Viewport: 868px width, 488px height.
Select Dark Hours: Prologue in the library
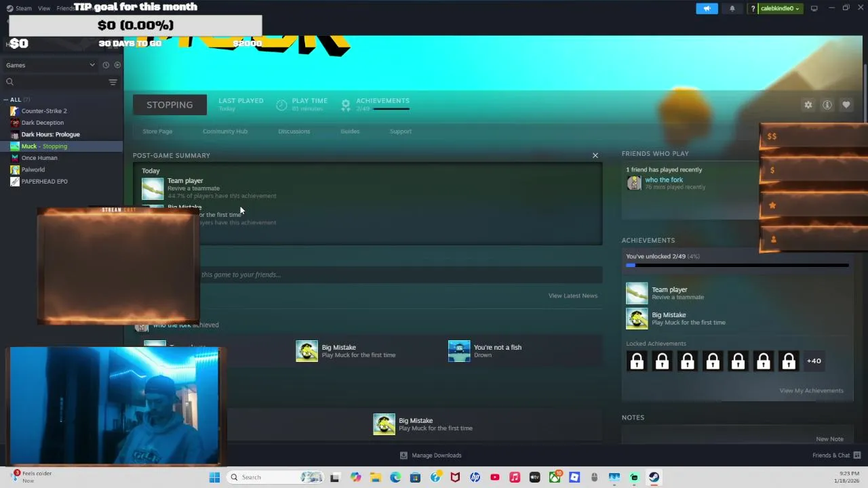pos(50,134)
